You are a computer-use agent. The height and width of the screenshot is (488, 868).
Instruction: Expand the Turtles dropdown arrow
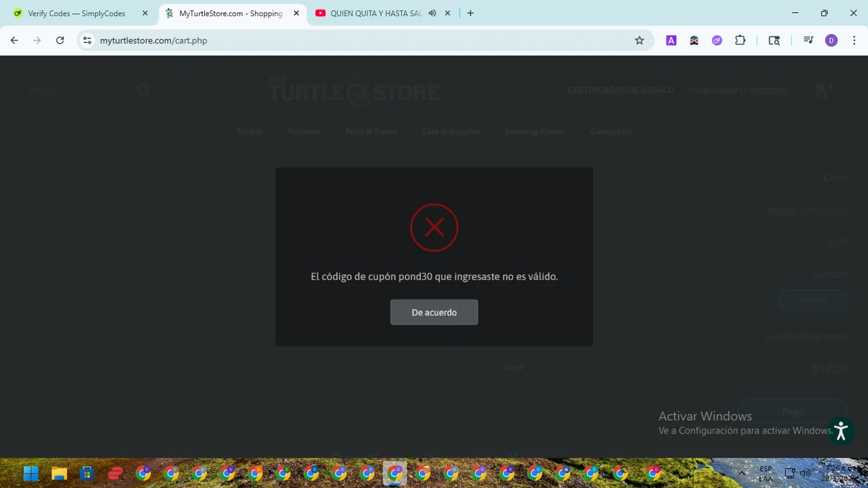[x=271, y=132]
